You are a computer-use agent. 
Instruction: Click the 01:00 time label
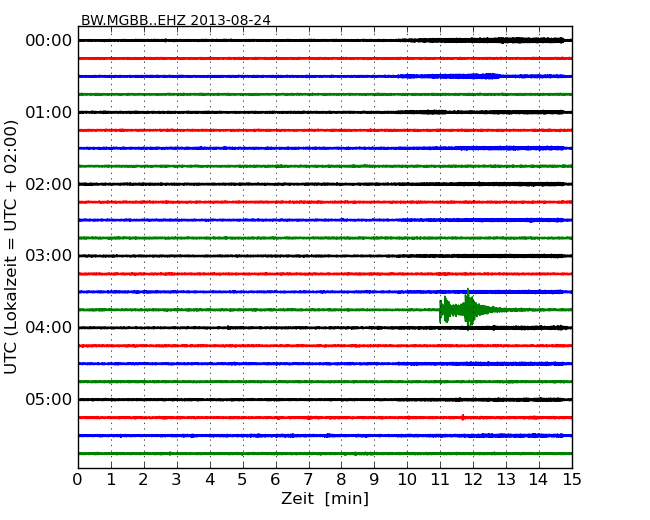tap(49, 112)
